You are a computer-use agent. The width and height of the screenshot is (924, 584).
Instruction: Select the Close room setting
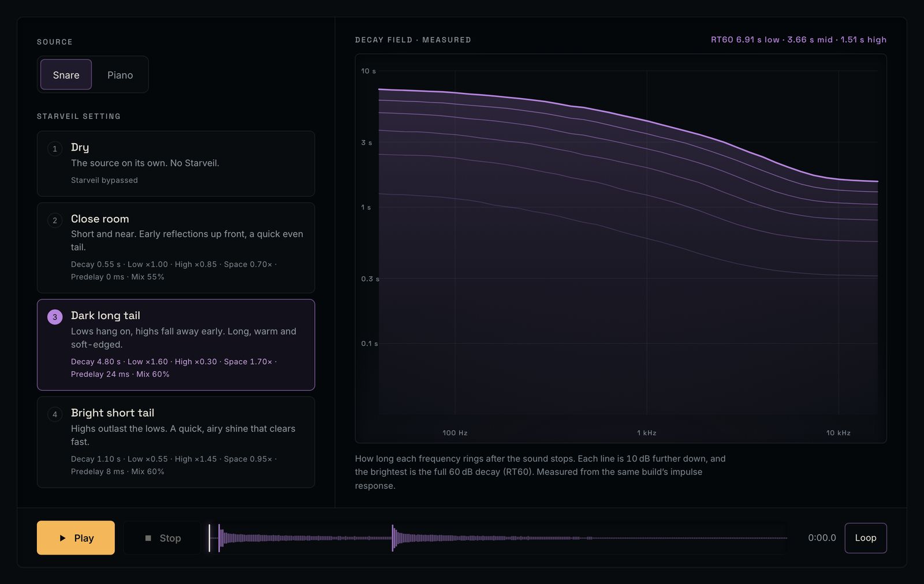[176, 248]
